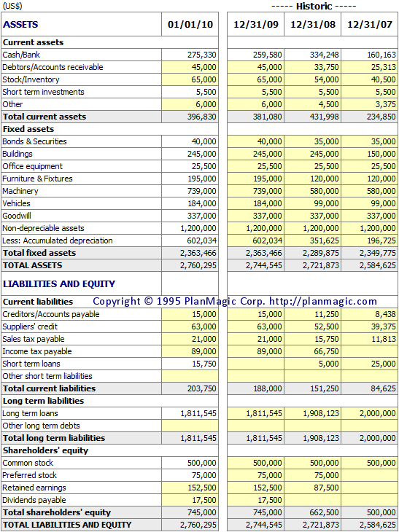Screen dimensions: 399x532
Task: Edit Accumulated depreciation cell 351,625
Action: tap(313, 240)
